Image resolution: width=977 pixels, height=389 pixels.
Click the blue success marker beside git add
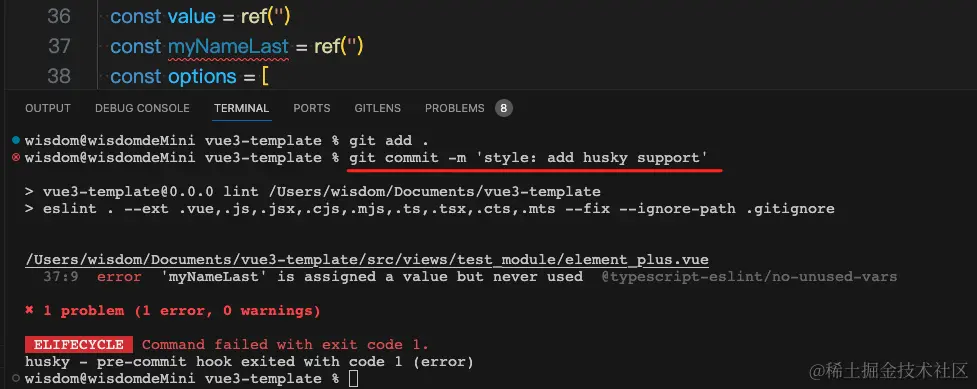pos(16,140)
